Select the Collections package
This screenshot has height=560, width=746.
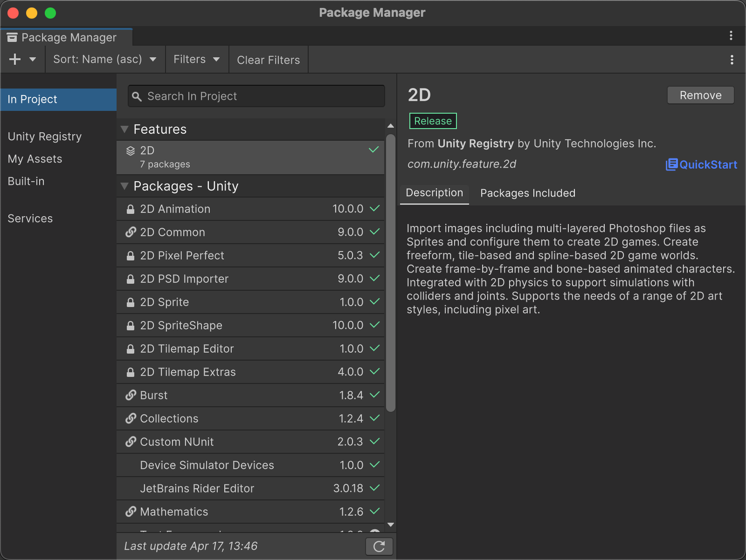250,418
